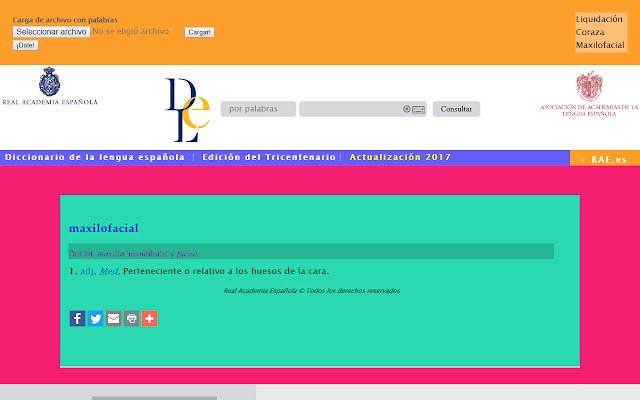Click the DLE dictionary logo

point(188,110)
